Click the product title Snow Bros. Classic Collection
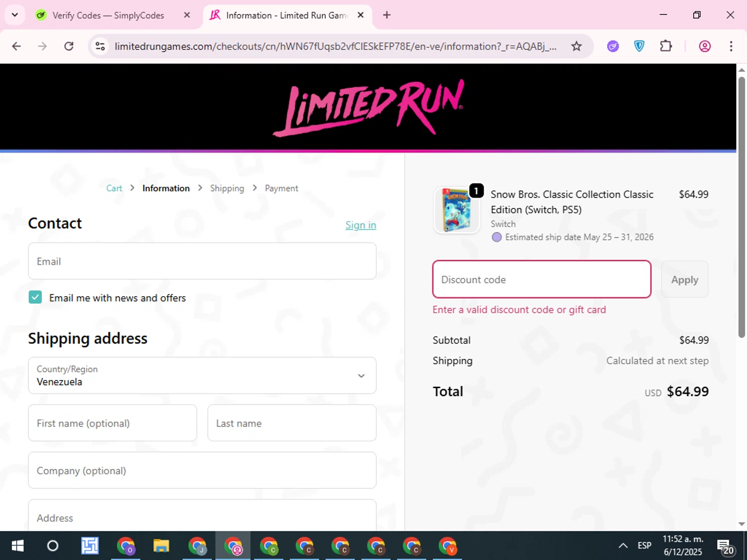 (x=572, y=202)
